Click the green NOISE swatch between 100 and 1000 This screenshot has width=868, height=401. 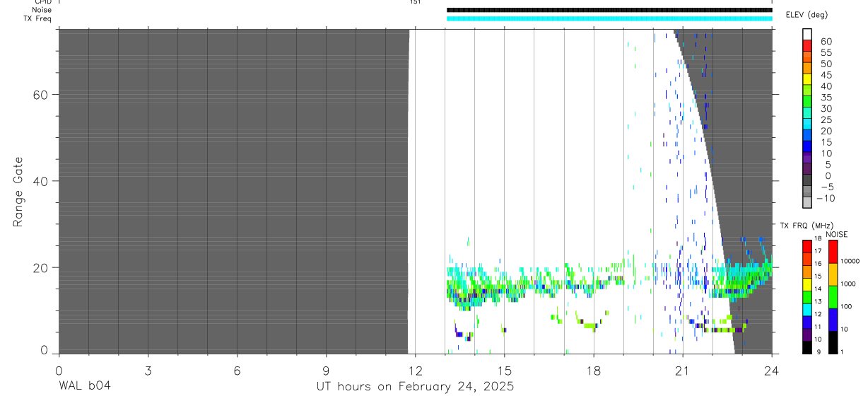point(833,297)
